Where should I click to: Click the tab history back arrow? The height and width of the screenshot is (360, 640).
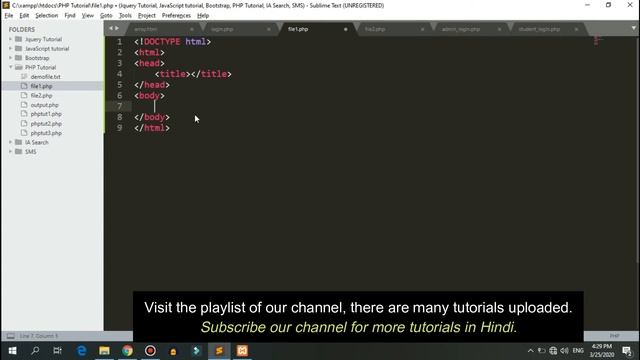coord(111,28)
